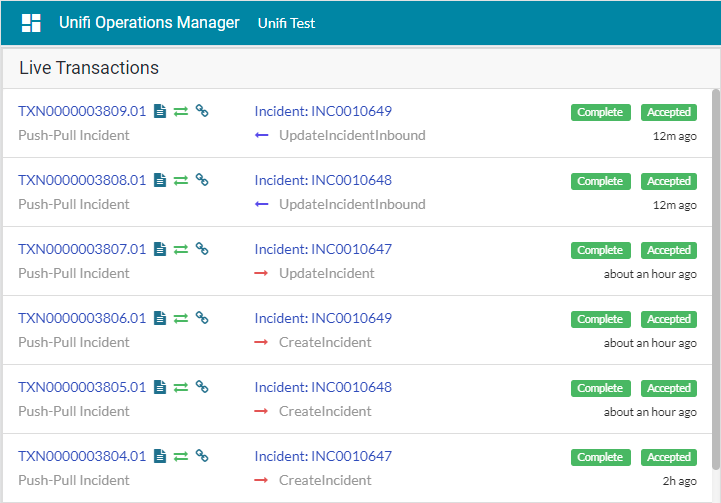Click Complete badge on TXN0000003805.01 row
Viewport: 721px width, 503px height.
(600, 388)
